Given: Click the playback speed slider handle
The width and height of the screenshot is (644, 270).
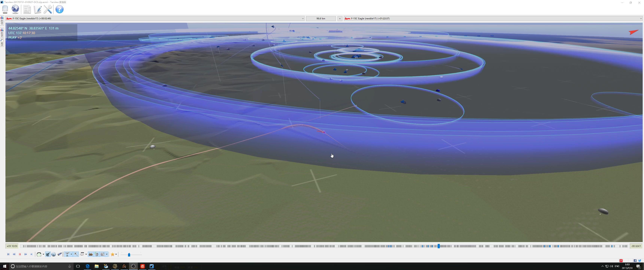Looking at the screenshot, I should click(x=129, y=255).
